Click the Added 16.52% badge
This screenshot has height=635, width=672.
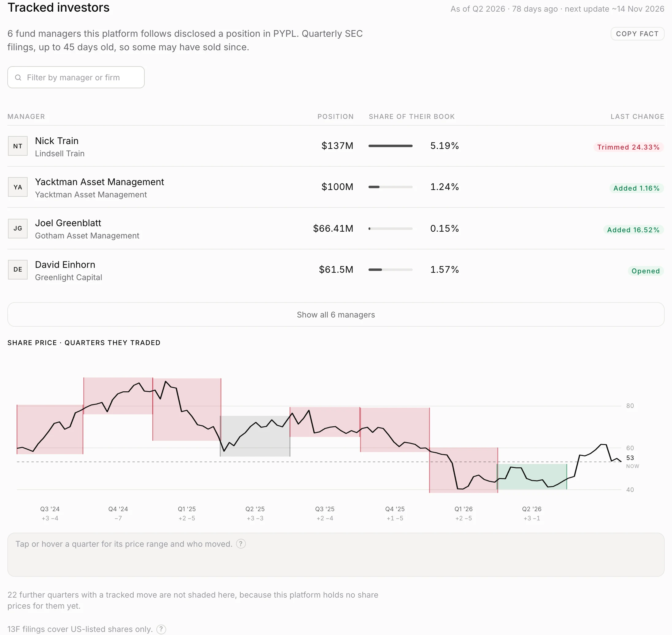point(633,230)
